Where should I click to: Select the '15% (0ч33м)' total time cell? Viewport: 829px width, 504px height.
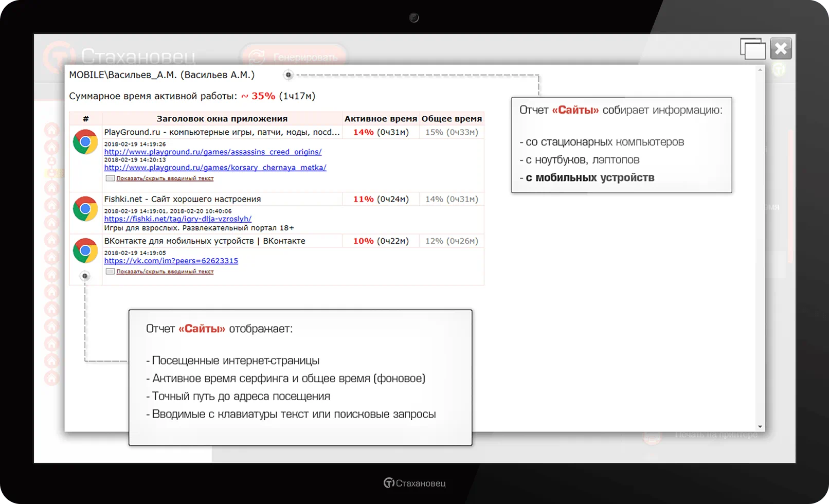pyautogui.click(x=452, y=132)
